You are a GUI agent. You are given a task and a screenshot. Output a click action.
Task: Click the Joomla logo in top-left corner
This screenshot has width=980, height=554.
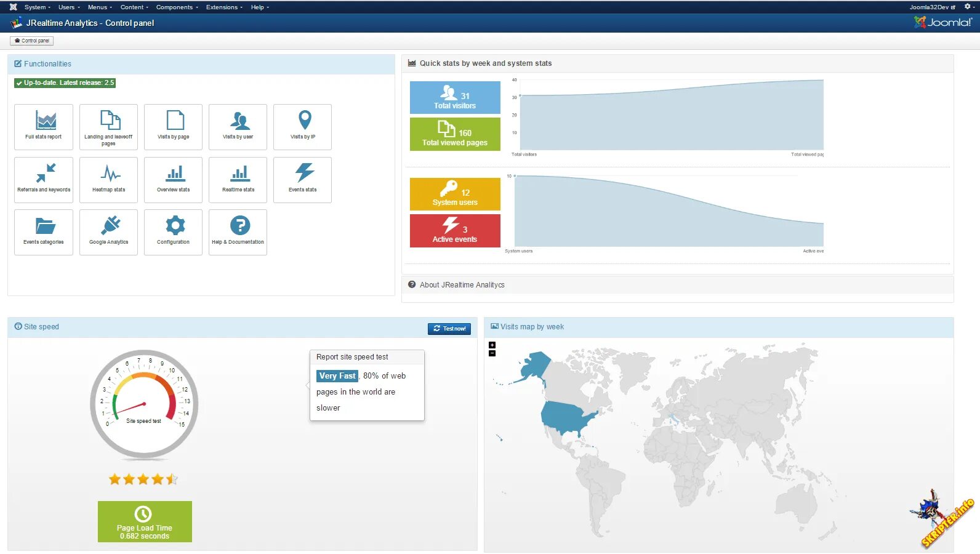pyautogui.click(x=13, y=7)
